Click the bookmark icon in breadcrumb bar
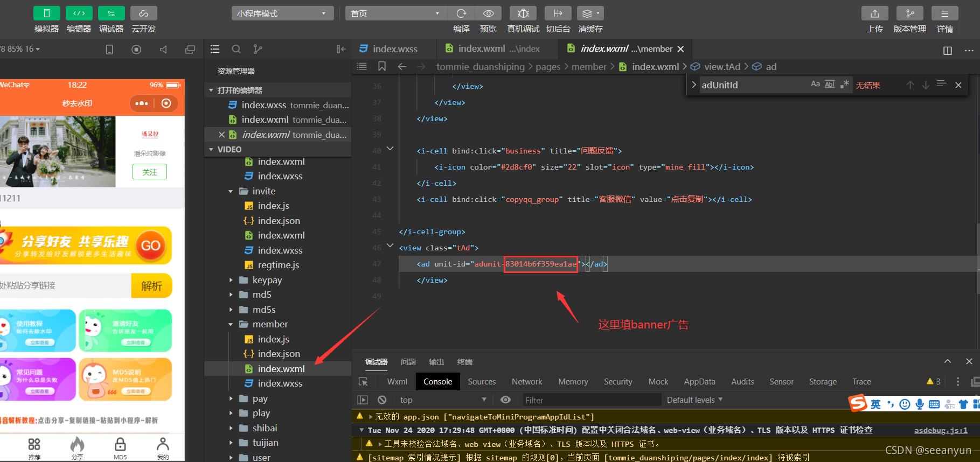The image size is (980, 462). 382,66
